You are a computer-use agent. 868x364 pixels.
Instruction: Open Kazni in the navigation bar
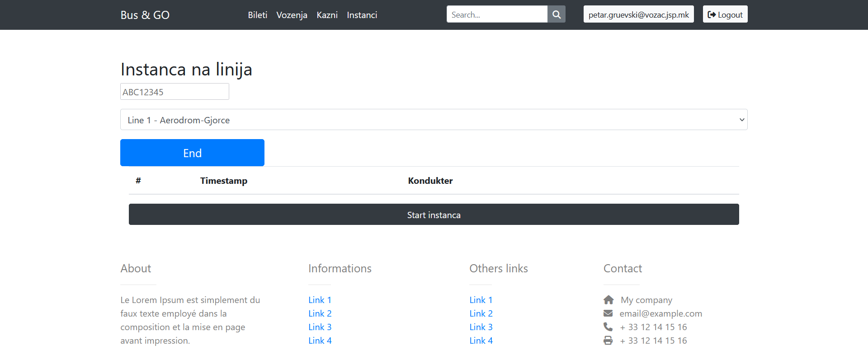(x=327, y=15)
